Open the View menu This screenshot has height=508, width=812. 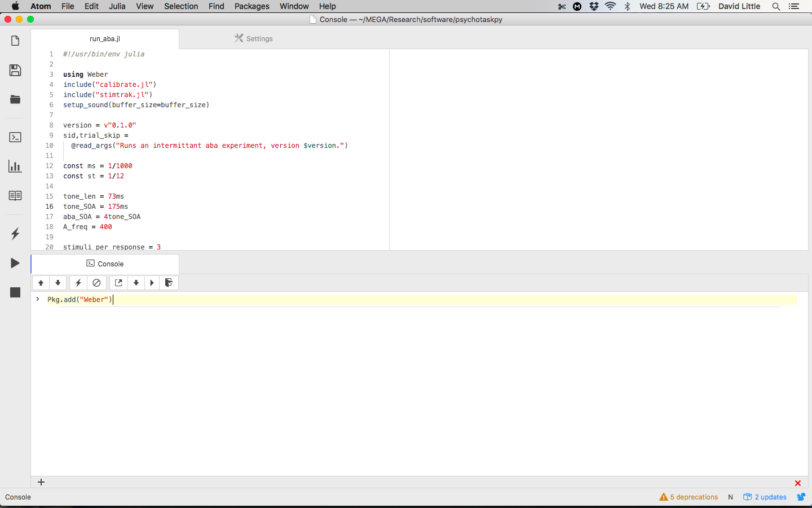145,6
